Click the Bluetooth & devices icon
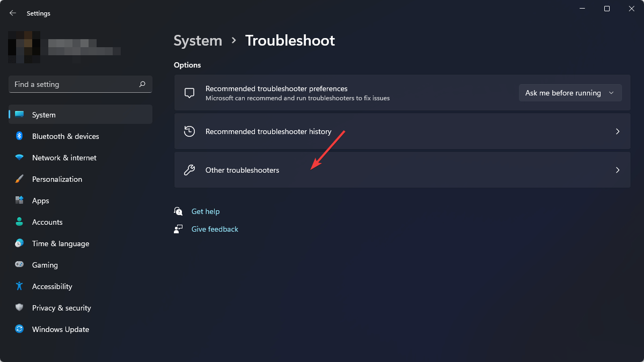This screenshot has height=362, width=644. (x=19, y=136)
